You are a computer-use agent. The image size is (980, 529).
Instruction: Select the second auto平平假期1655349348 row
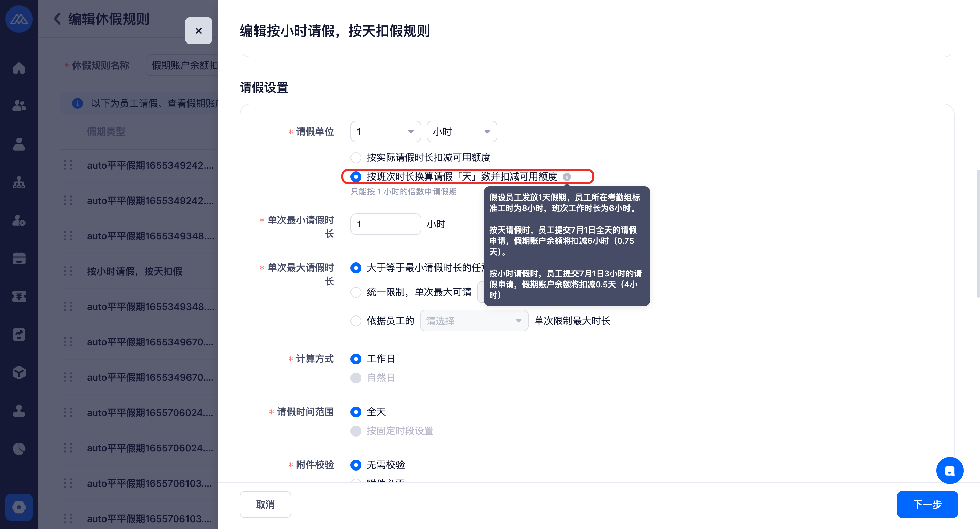click(139, 306)
